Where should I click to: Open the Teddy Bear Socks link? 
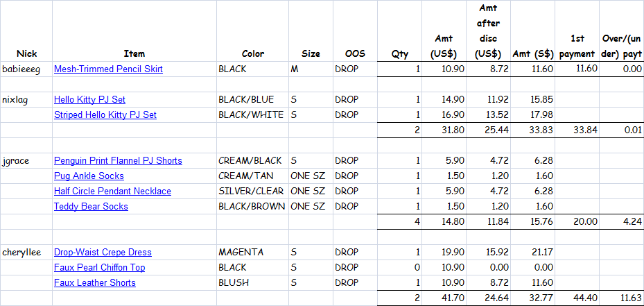[x=91, y=207]
